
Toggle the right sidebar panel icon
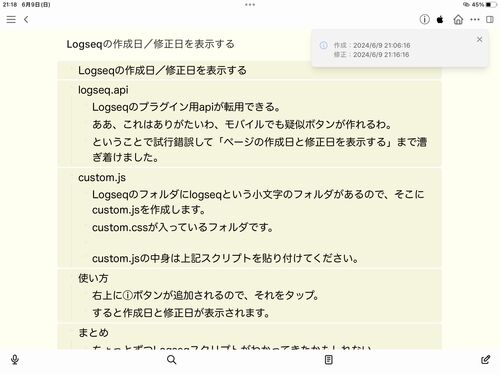coord(490,20)
